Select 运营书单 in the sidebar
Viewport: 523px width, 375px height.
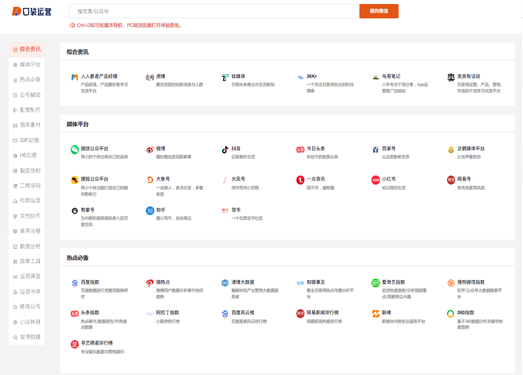click(x=27, y=292)
